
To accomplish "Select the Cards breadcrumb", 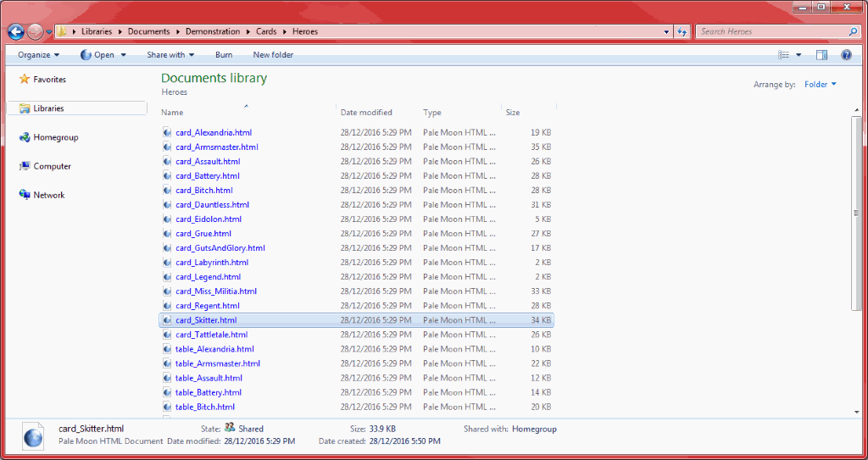I will [266, 31].
